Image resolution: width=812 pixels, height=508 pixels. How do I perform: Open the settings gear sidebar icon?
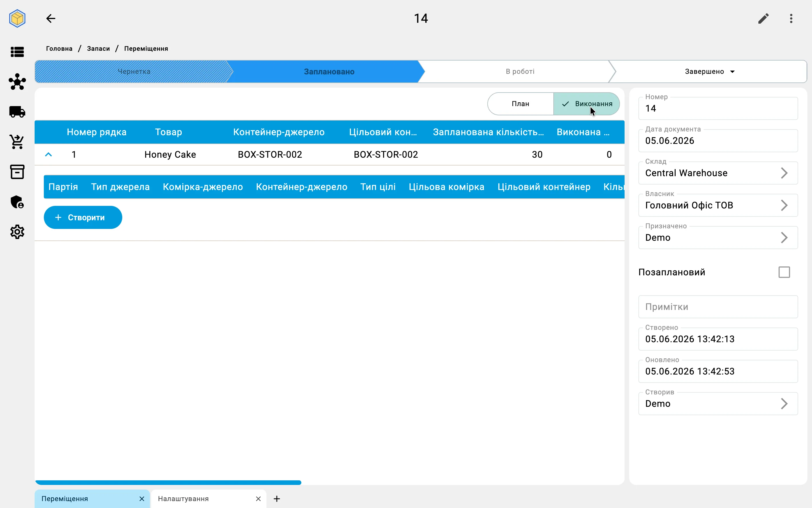[17, 232]
